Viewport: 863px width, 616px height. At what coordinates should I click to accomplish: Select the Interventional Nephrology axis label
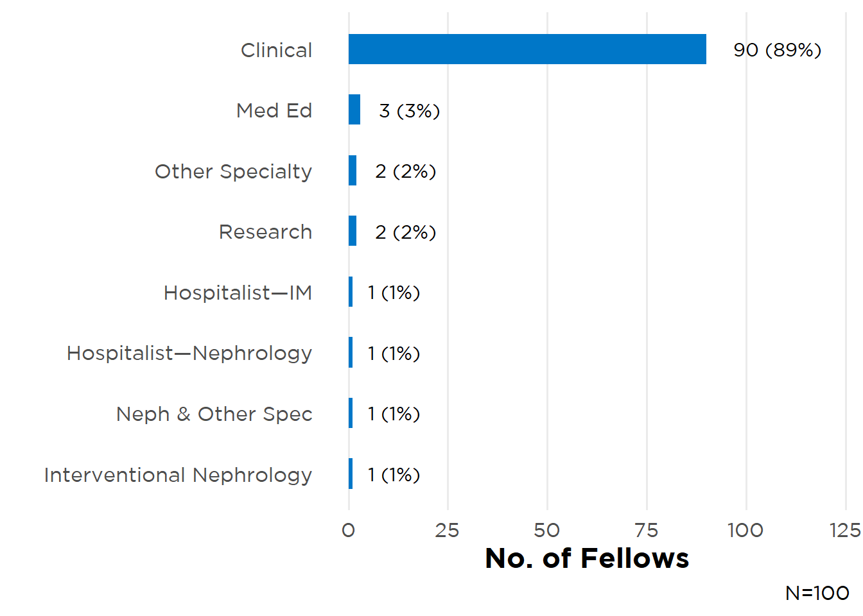[x=178, y=475]
